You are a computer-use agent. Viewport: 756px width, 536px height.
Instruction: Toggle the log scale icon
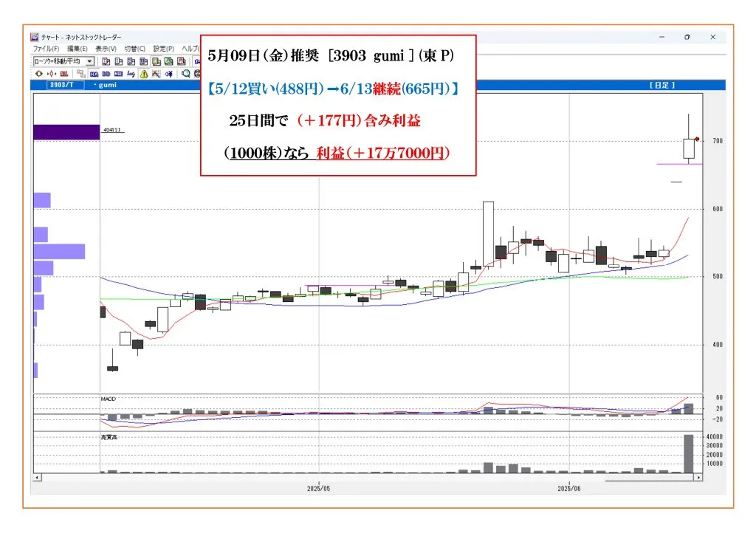point(131,74)
